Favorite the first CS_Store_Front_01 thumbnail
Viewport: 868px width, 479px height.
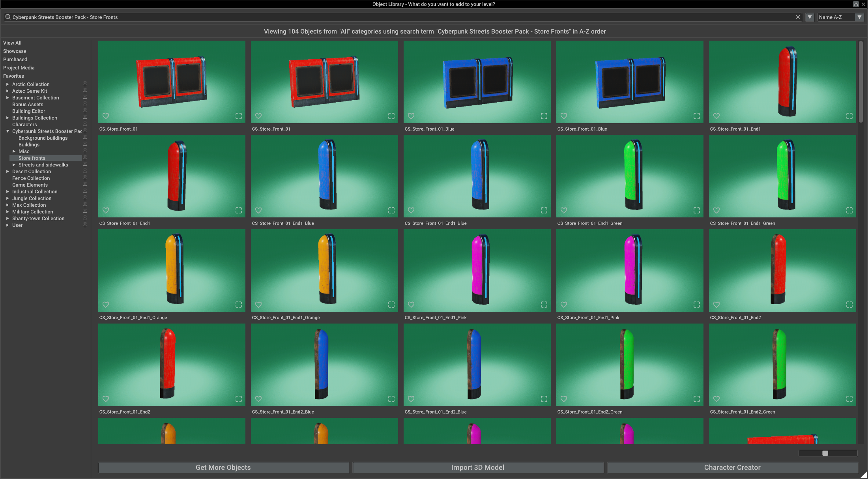[x=106, y=116]
